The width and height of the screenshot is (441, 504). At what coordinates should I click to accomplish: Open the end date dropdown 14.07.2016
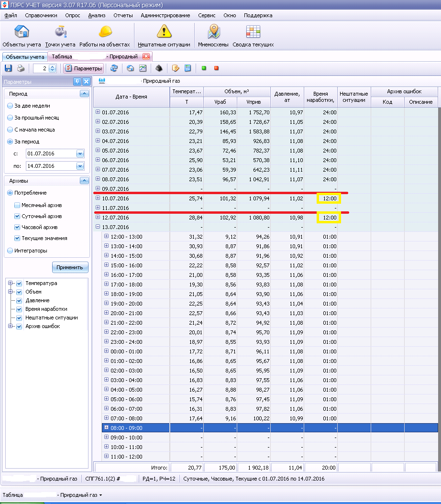(80, 166)
